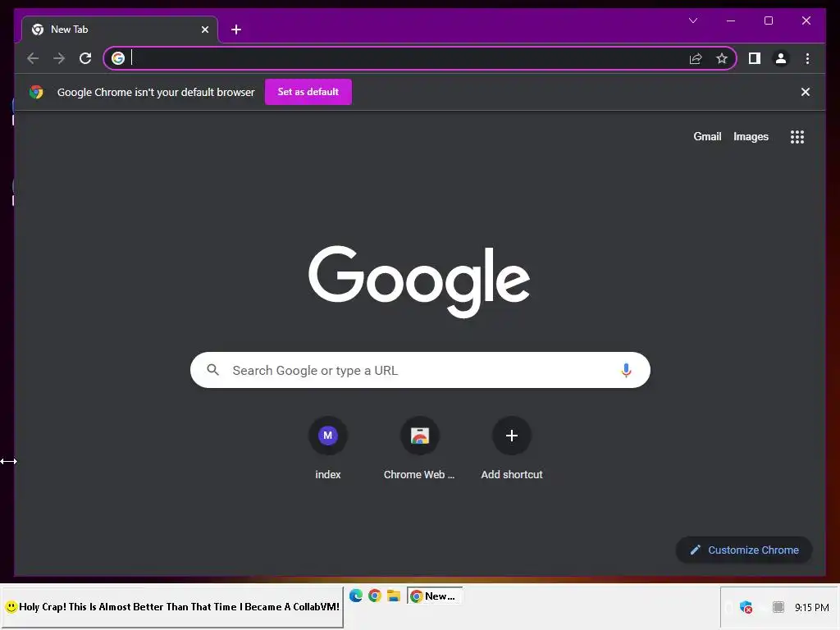Click Customize Chrome button
Viewport: 840px width, 630px height.
pyautogui.click(x=744, y=550)
